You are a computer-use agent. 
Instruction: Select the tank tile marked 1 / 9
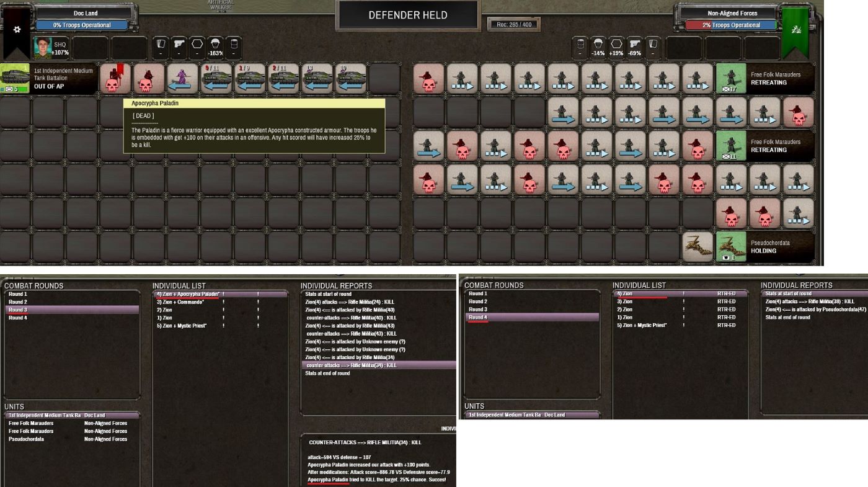click(249, 79)
